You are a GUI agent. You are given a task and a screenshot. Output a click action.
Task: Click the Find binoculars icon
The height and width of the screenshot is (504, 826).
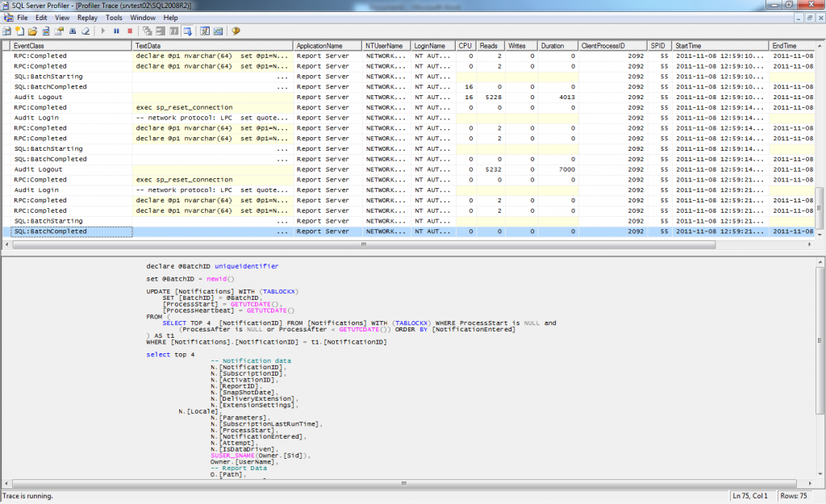[x=72, y=31]
